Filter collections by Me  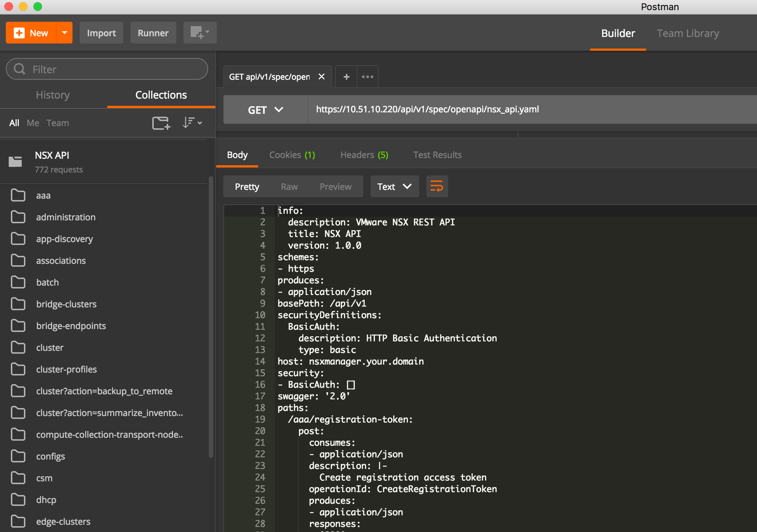point(33,123)
